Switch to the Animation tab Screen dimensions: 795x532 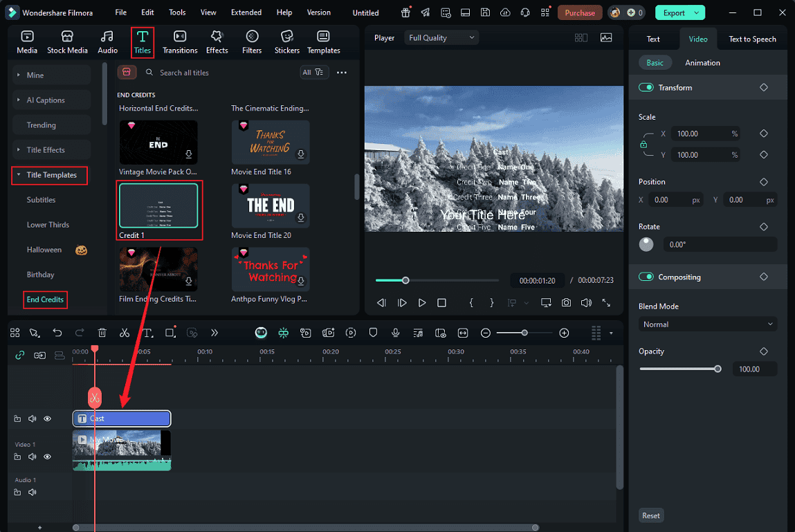tap(702, 62)
